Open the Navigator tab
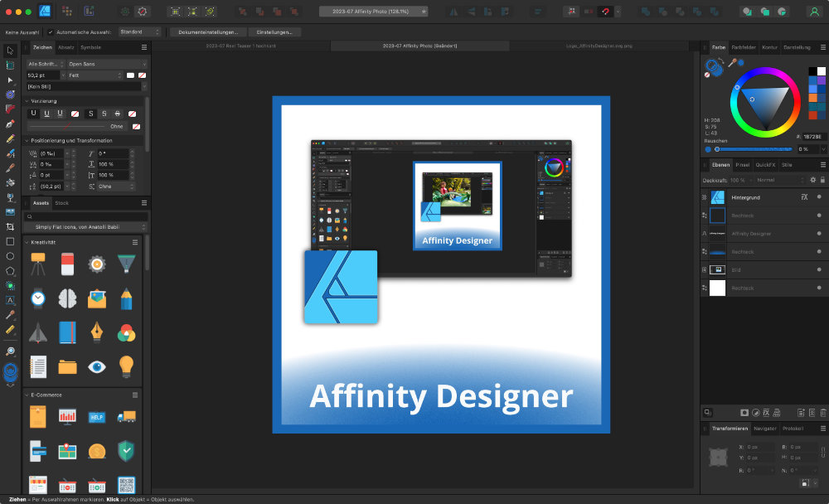Image resolution: width=829 pixels, height=504 pixels. click(764, 429)
